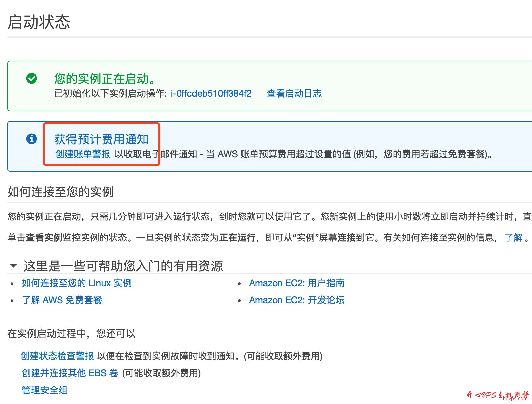The height and width of the screenshot is (404, 532).
Task: Open the 查看启动日志 link
Action: click(294, 94)
